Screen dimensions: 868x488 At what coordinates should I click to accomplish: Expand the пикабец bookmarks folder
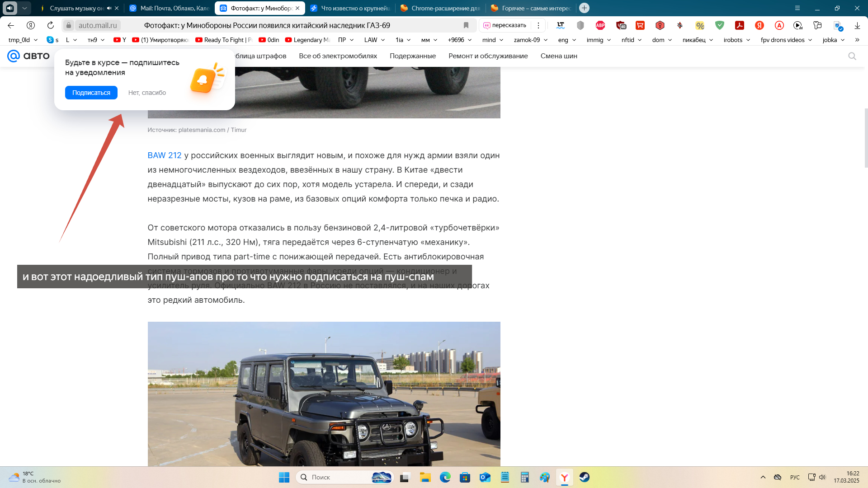pos(698,40)
